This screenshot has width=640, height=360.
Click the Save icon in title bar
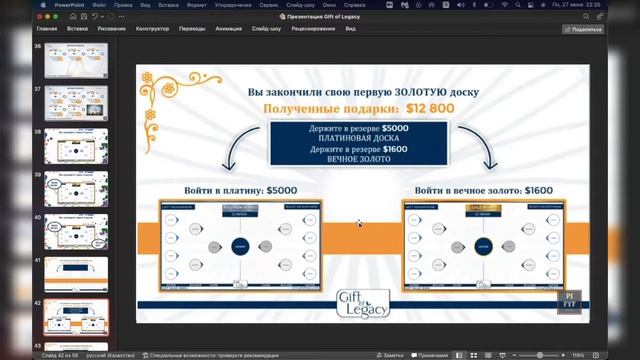[x=84, y=17]
